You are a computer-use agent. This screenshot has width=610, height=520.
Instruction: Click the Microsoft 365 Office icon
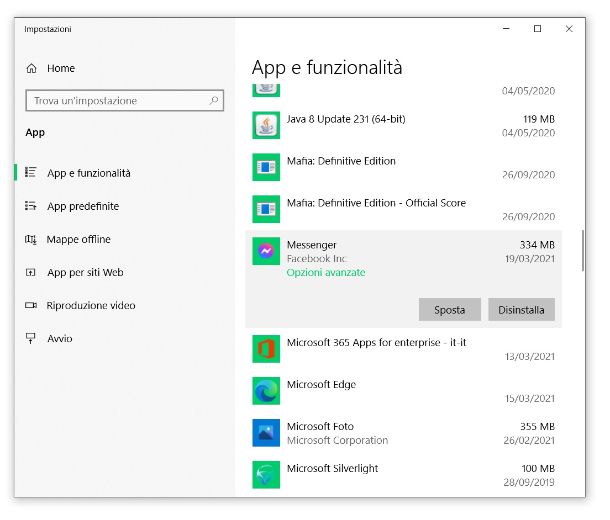pos(266,349)
